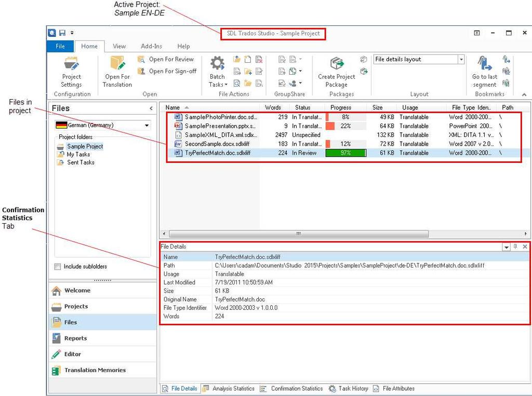Screen dimensions: 532x396
Task: Select the Sample Project folder
Action: coord(85,146)
